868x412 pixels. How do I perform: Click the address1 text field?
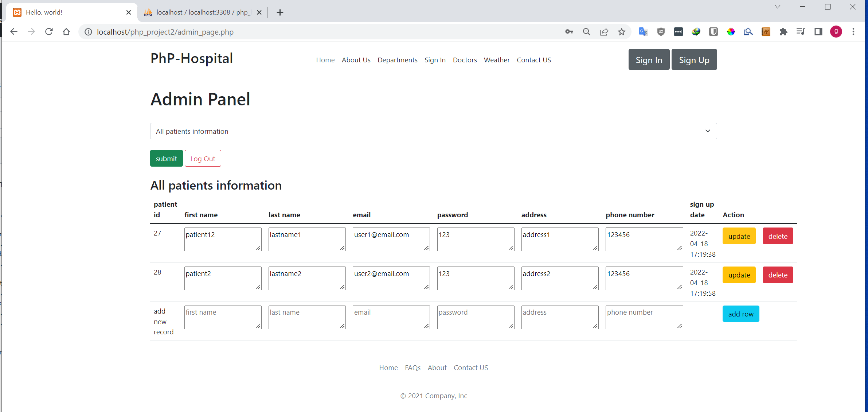tap(560, 239)
